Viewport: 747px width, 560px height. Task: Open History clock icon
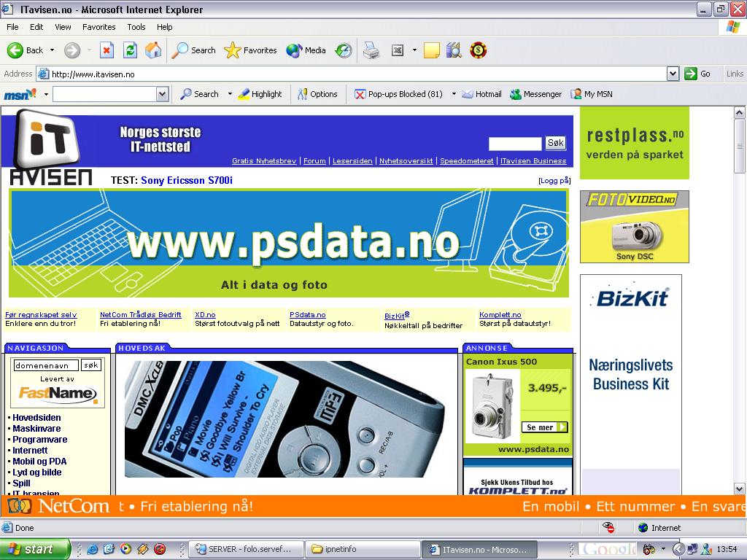[344, 50]
